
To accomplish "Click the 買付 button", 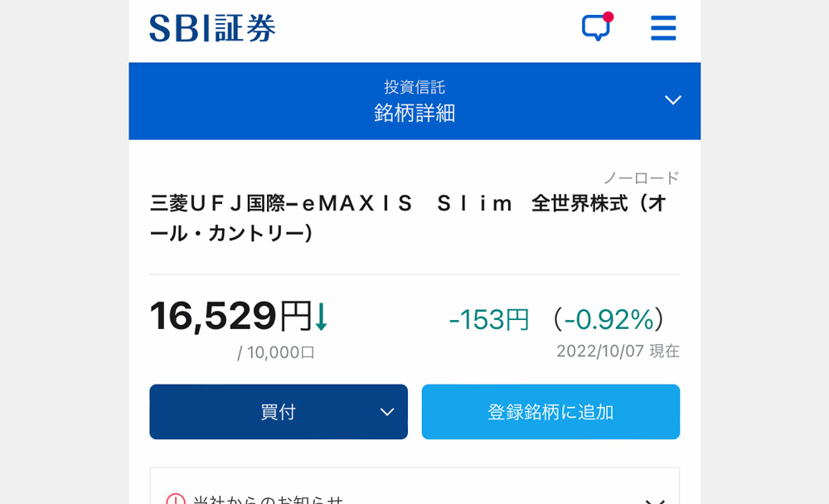I will pyautogui.click(x=279, y=411).
